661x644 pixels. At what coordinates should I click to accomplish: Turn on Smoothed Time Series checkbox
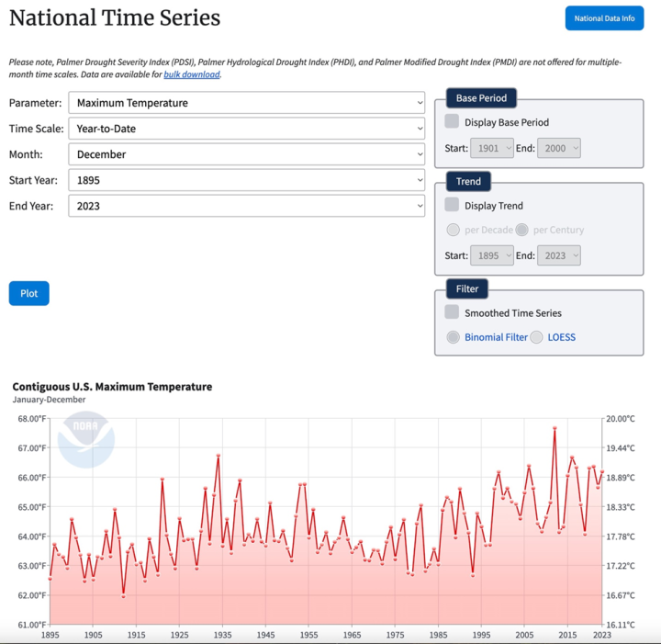click(x=452, y=312)
